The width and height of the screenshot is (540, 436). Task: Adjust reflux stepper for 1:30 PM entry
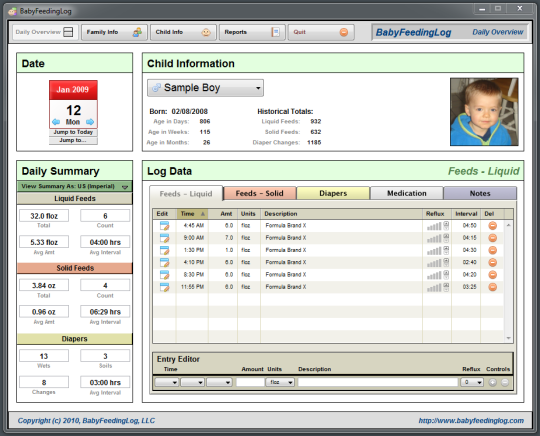tap(446, 250)
